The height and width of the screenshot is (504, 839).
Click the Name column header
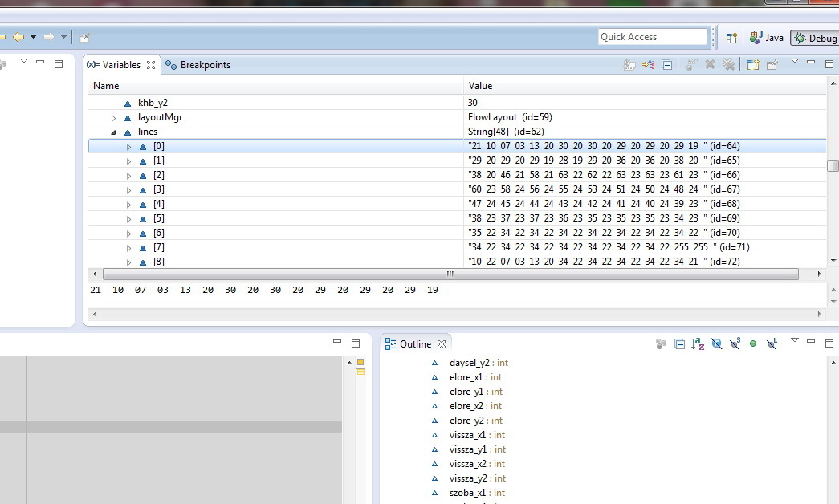coord(275,86)
